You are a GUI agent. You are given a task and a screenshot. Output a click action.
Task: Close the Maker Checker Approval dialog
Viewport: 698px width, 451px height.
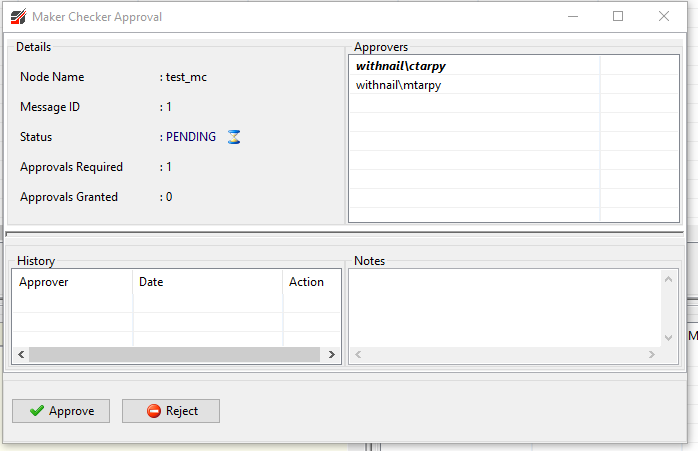[x=664, y=17]
